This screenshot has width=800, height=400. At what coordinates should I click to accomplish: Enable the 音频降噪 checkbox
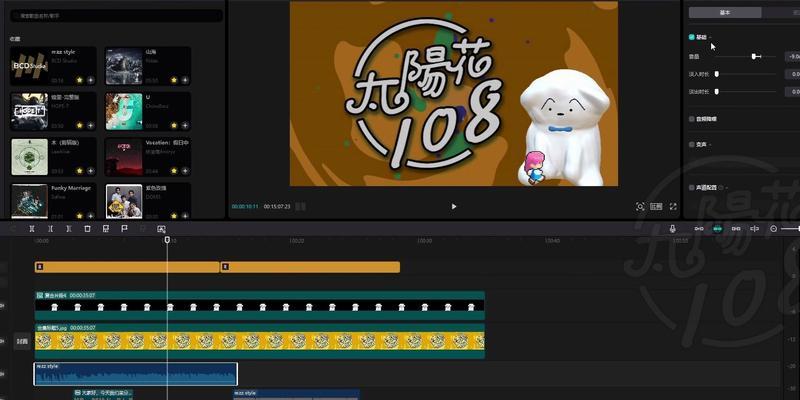(x=691, y=119)
